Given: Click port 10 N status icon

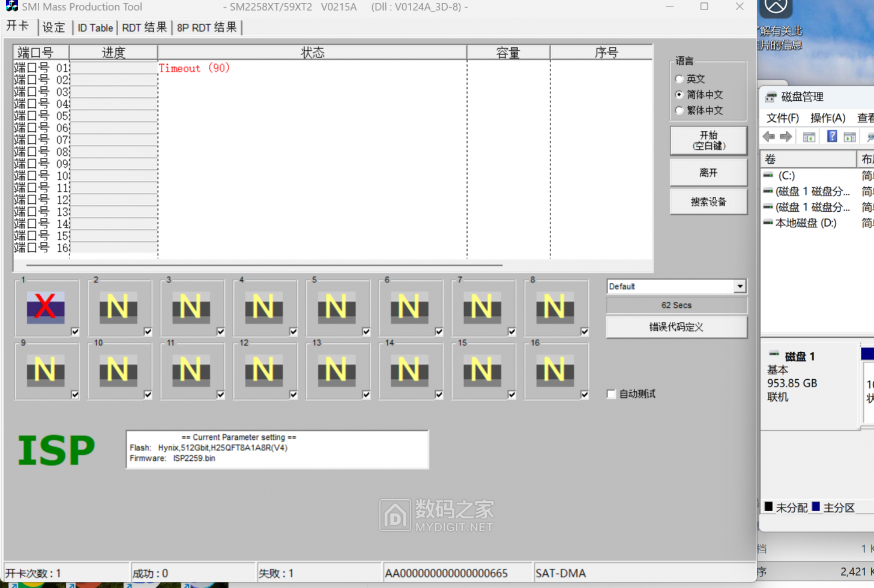Looking at the screenshot, I should tap(118, 370).
